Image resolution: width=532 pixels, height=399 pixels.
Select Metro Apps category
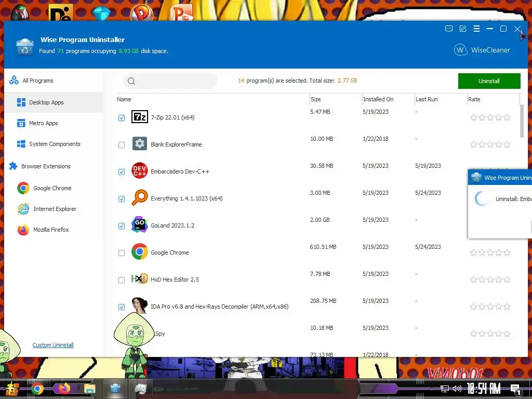coord(54,123)
